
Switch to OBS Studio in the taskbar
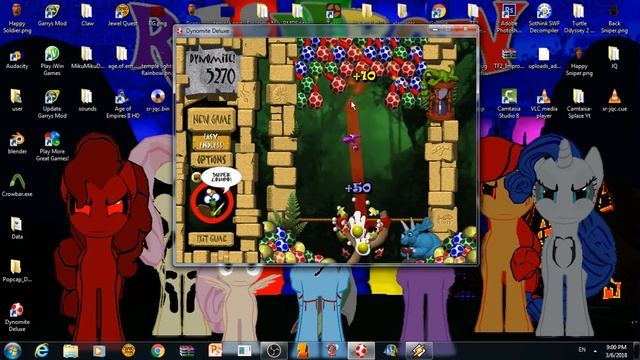pos(273,351)
